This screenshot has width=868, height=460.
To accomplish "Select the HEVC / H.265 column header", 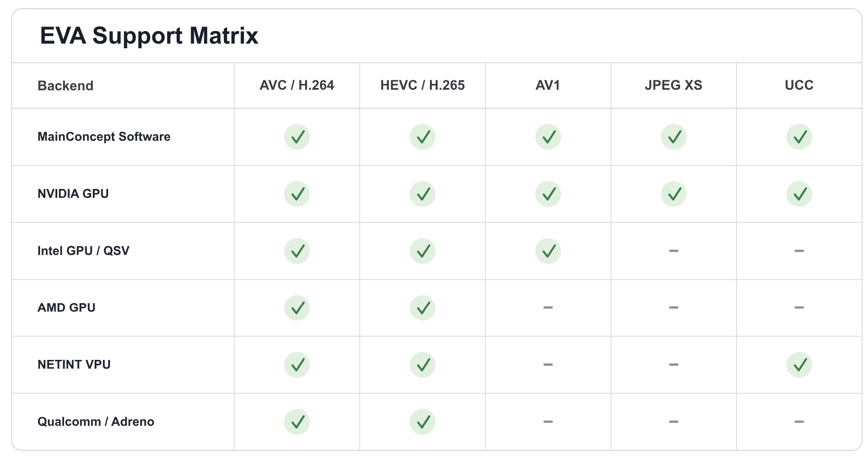I will tap(422, 85).
